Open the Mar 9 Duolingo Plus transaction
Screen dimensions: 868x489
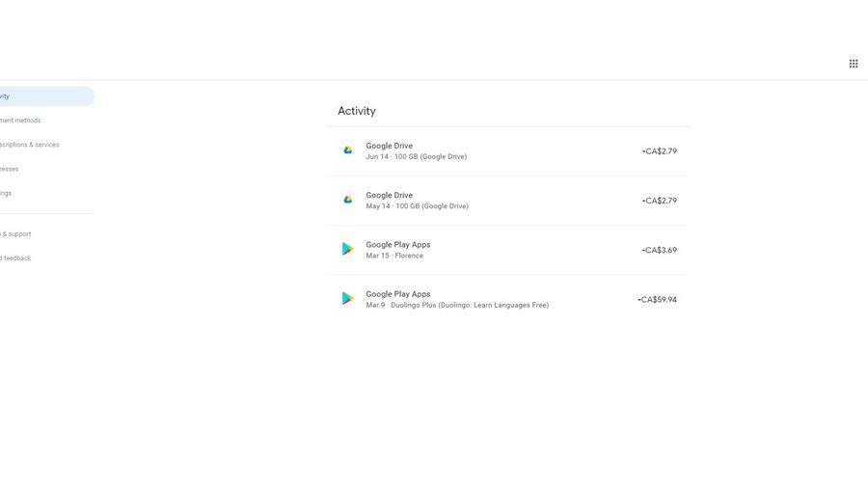507,299
